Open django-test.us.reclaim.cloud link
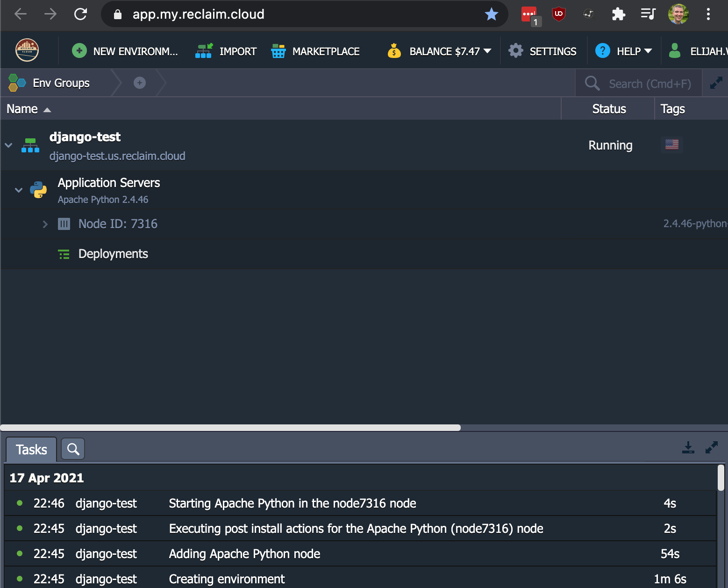The image size is (728, 588). [117, 156]
